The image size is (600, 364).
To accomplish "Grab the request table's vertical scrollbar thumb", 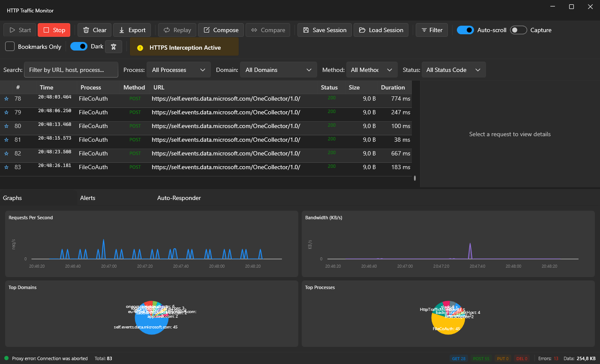I will click(415, 178).
